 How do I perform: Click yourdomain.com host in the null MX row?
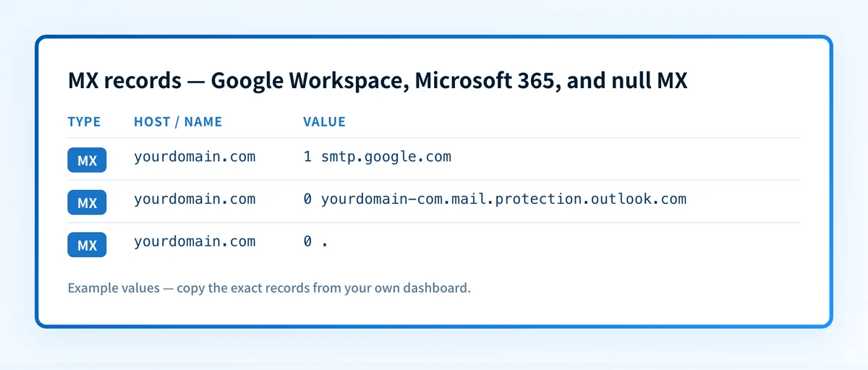point(195,242)
